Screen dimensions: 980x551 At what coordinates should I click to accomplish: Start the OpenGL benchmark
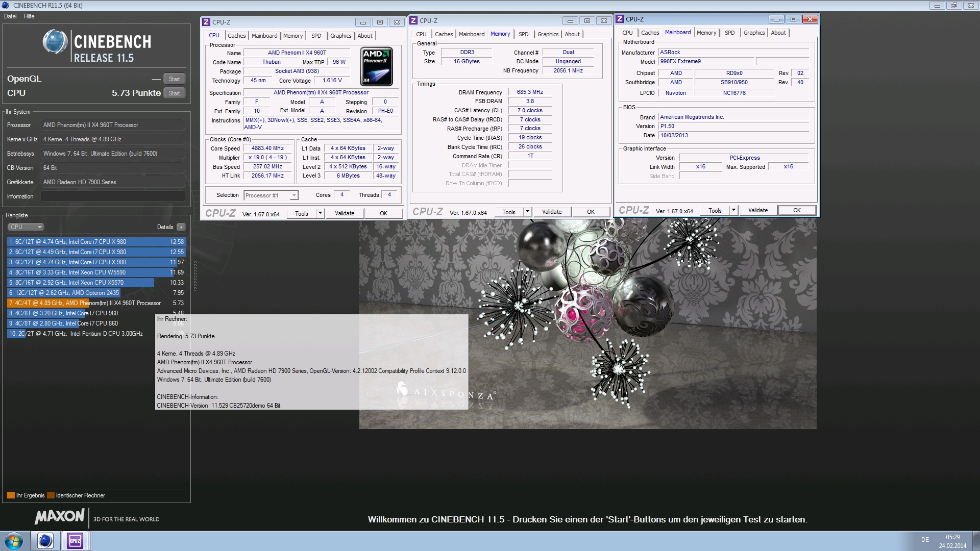coord(174,79)
